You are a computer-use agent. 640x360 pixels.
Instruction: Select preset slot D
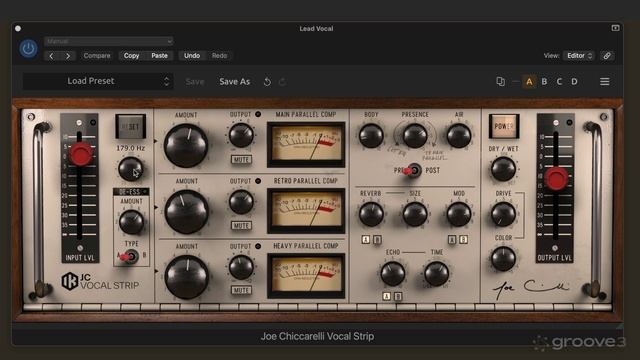click(574, 82)
